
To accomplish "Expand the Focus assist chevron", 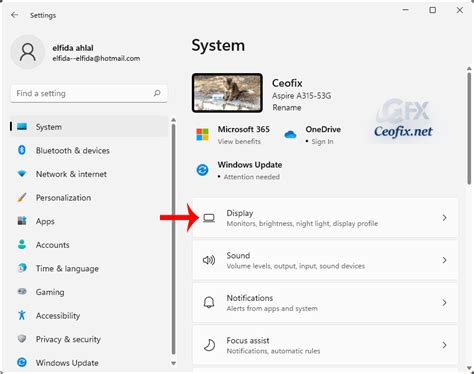I will click(x=444, y=345).
